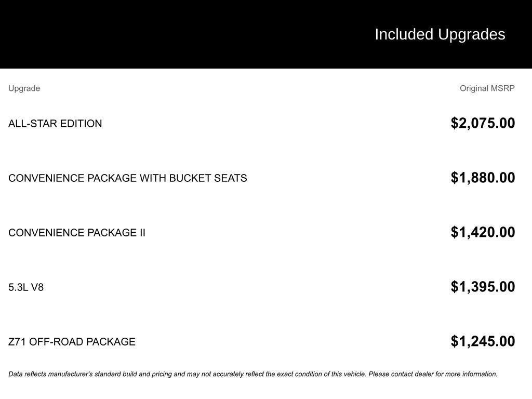Click the $1,395.00 price
Image resolution: width=532 pixels, height=399 pixels.
(483, 287)
